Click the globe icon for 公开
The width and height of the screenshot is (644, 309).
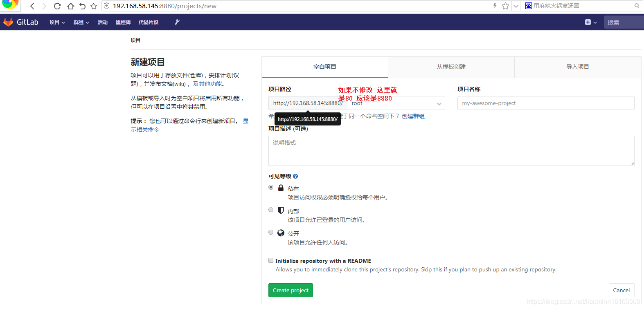(281, 233)
